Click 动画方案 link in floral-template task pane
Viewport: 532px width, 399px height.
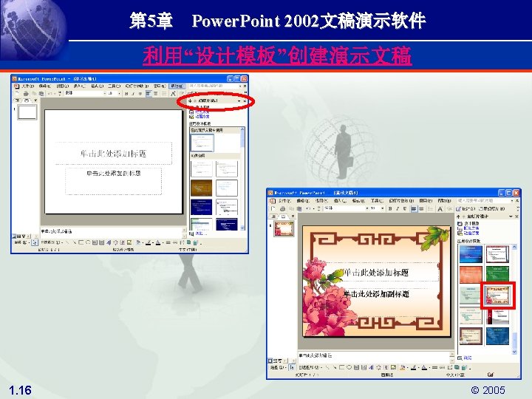(x=471, y=233)
